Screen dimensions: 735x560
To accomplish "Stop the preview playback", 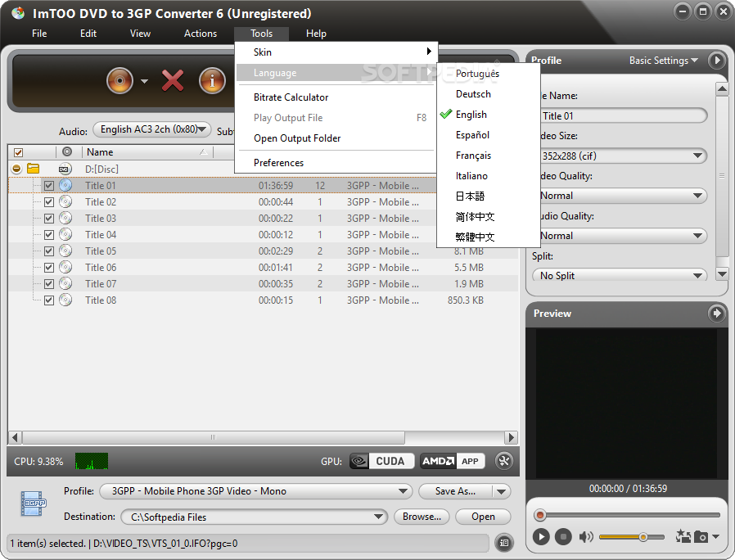I will point(563,536).
